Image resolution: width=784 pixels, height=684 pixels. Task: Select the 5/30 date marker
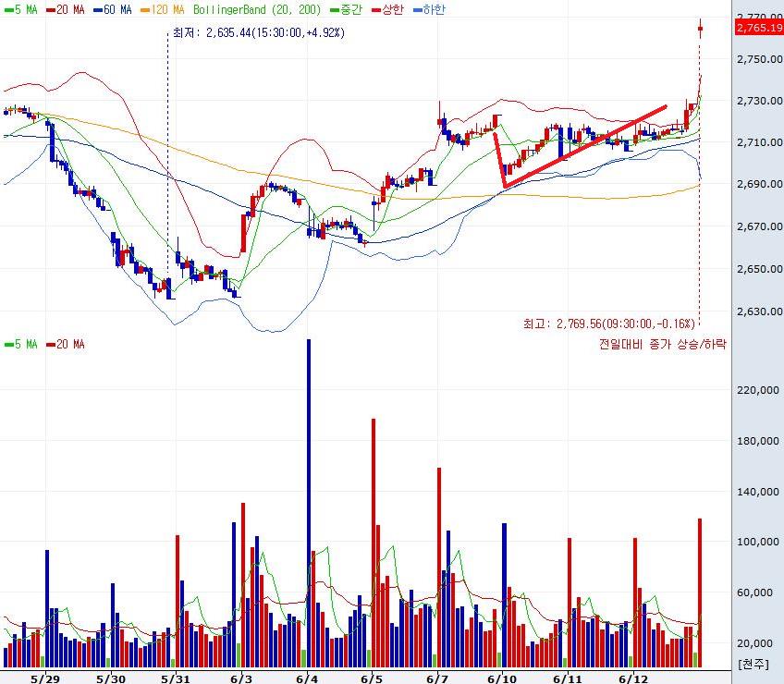111,678
